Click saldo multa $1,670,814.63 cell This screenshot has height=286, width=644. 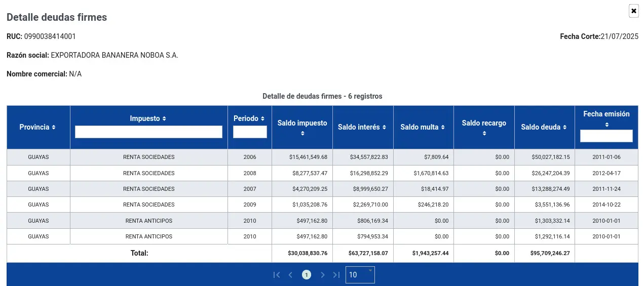point(423,173)
